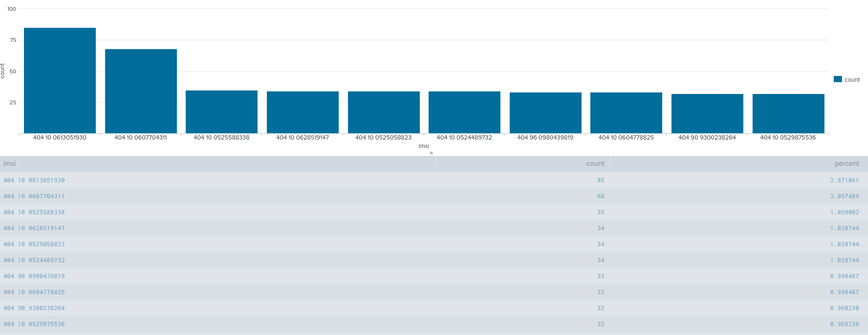The image size is (868, 335).
Task: Click percent value 1.059002
Action: pyautogui.click(x=844, y=212)
